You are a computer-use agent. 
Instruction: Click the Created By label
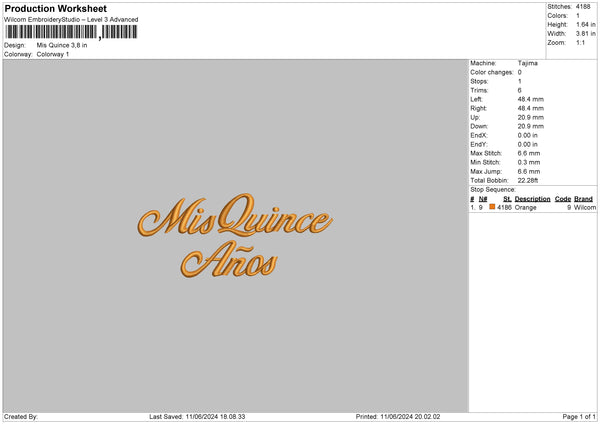tap(21, 416)
